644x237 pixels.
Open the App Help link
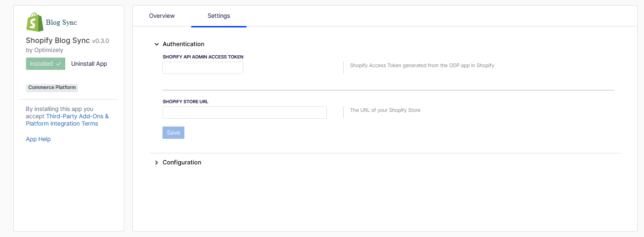[38, 139]
